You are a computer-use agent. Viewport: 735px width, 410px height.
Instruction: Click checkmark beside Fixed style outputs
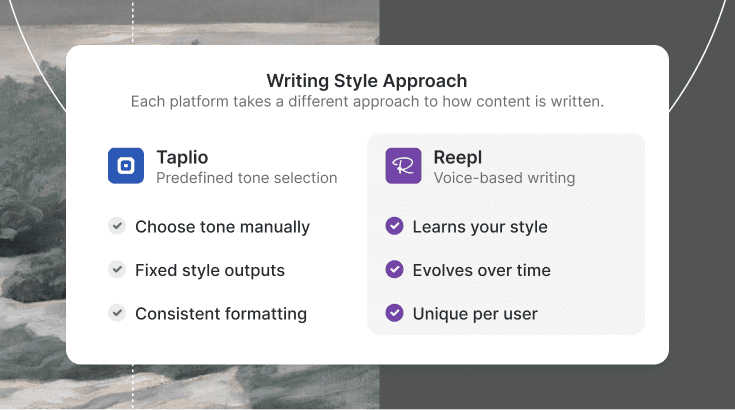(117, 269)
